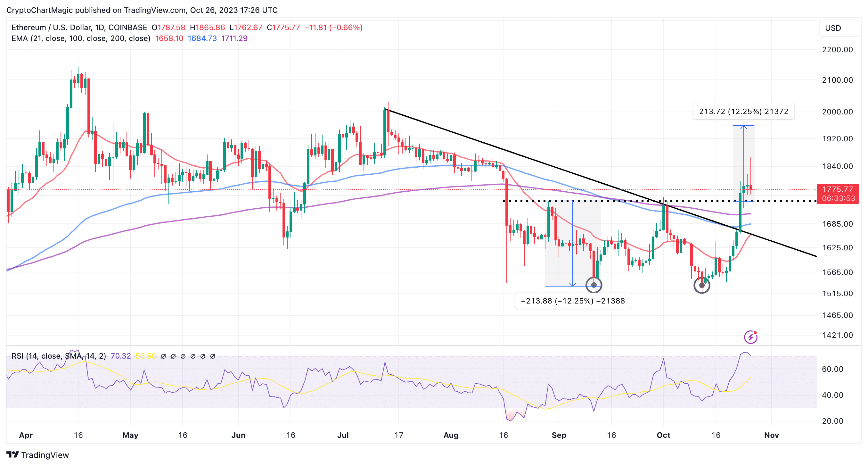Image resolution: width=868 pixels, height=466 pixels.
Task: Click the May label on the time axis
Action: pos(130,435)
